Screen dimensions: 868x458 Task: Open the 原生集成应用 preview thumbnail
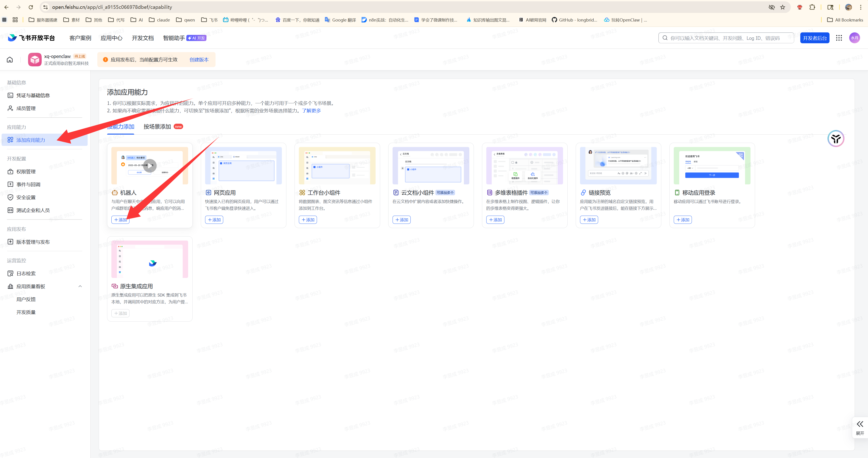click(150, 259)
